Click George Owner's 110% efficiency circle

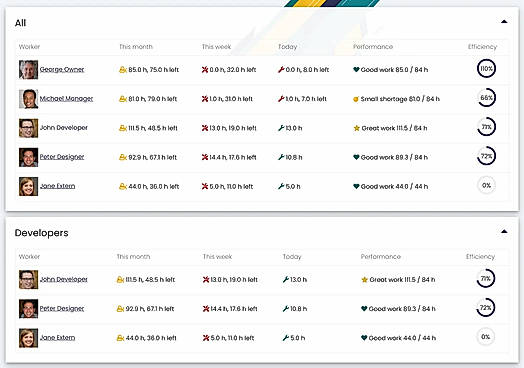(486, 69)
